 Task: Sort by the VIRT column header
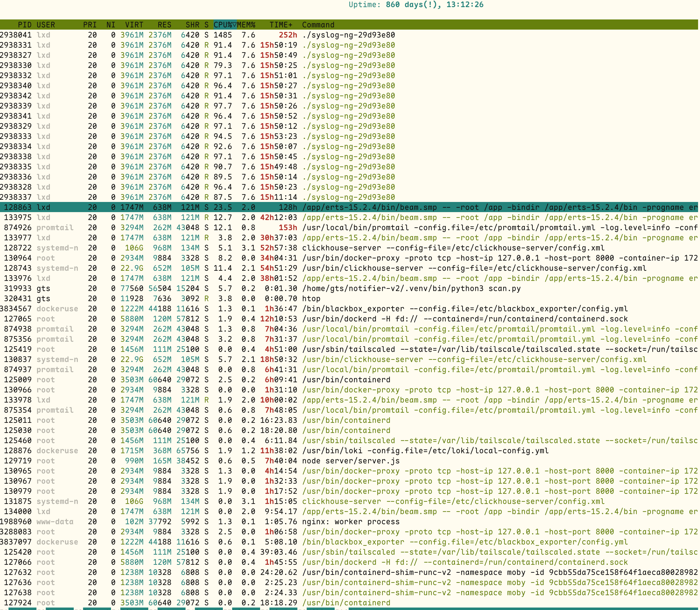[x=134, y=25]
